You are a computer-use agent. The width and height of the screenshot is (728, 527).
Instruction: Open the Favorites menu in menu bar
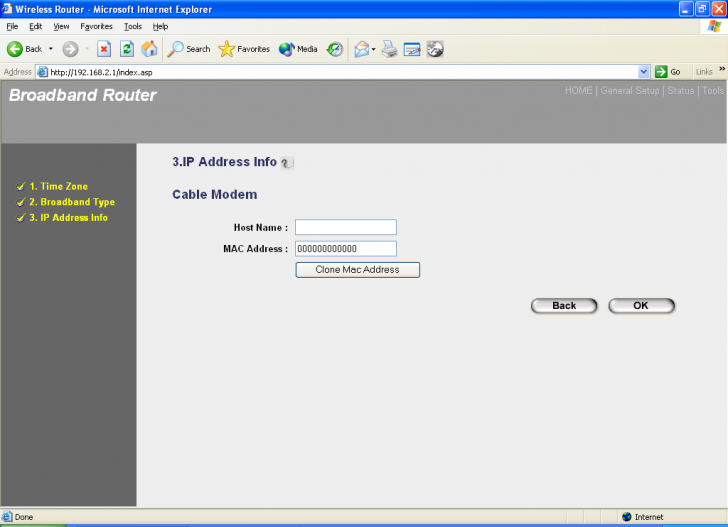96,26
